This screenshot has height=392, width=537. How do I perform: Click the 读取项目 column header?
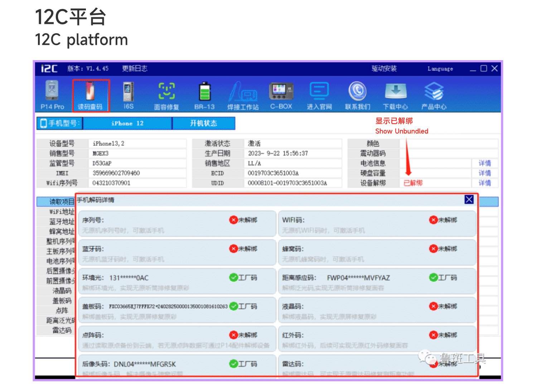[56, 202]
